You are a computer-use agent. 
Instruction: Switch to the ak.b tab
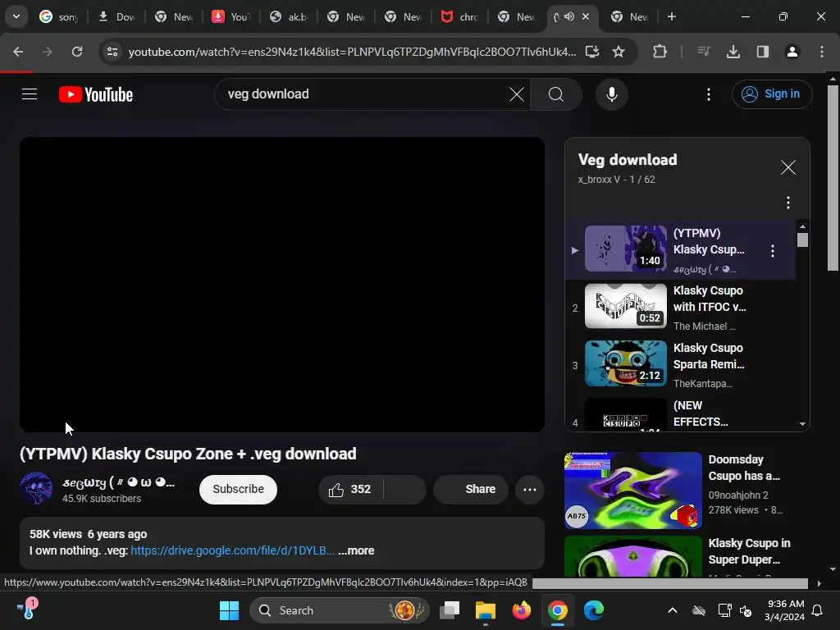[288, 16]
